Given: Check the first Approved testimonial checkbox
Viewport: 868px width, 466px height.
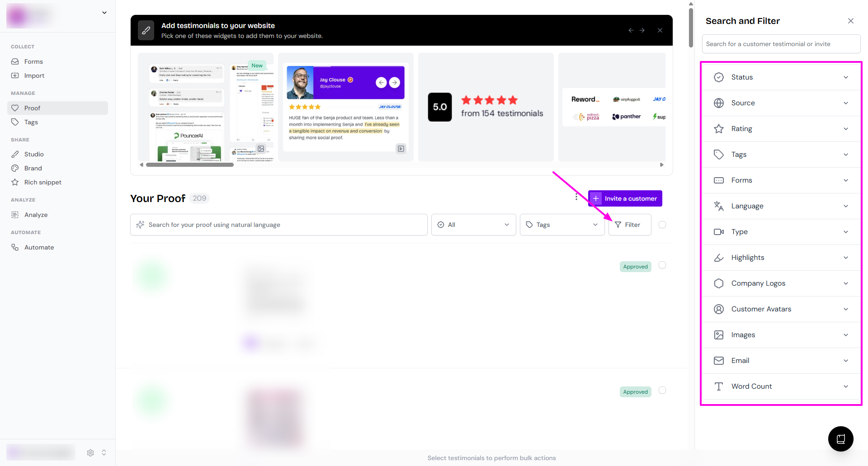Looking at the screenshot, I should pyautogui.click(x=662, y=265).
